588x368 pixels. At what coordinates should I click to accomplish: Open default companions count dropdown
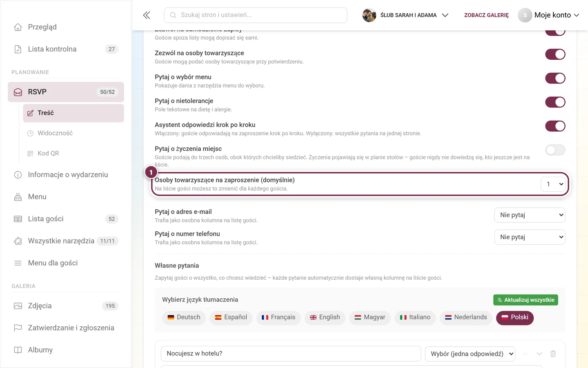click(553, 184)
